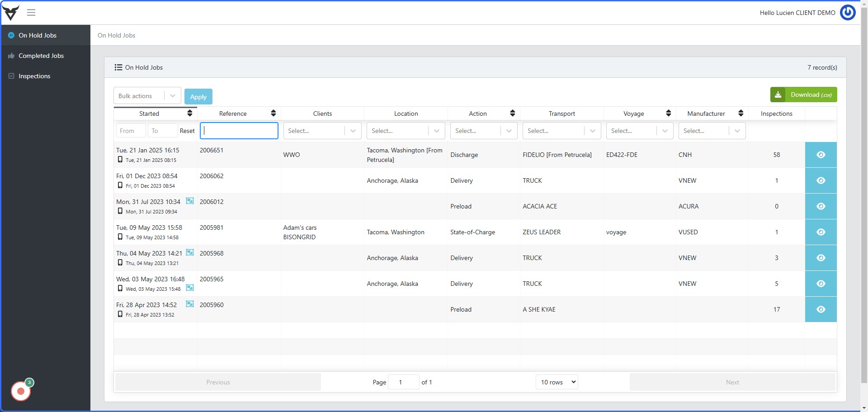
Task: Click the Next page button
Action: [x=732, y=382]
